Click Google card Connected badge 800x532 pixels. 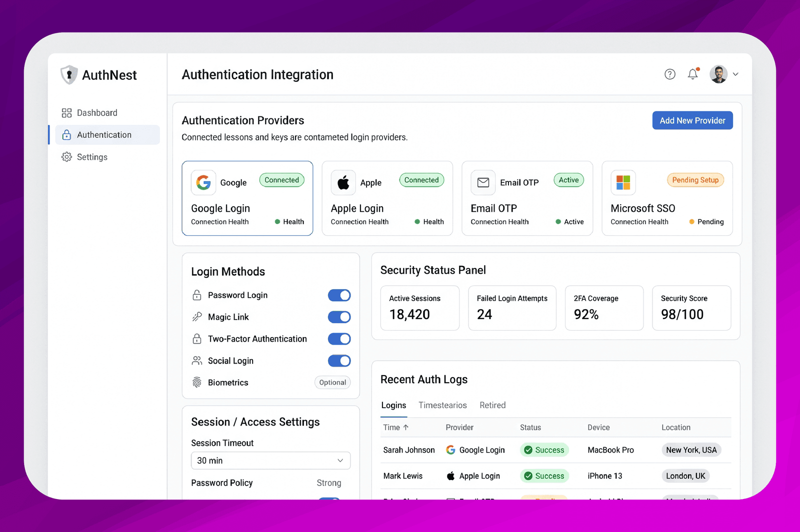pyautogui.click(x=281, y=180)
